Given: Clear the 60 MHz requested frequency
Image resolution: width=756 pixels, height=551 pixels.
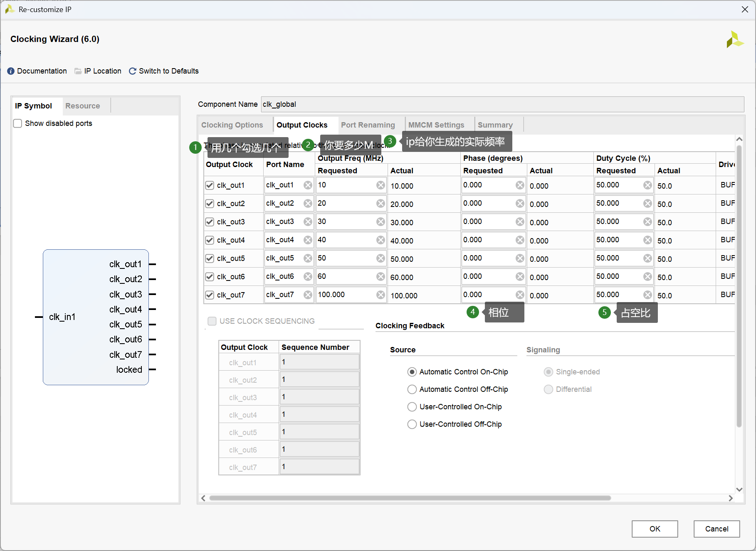Looking at the screenshot, I should click(380, 277).
